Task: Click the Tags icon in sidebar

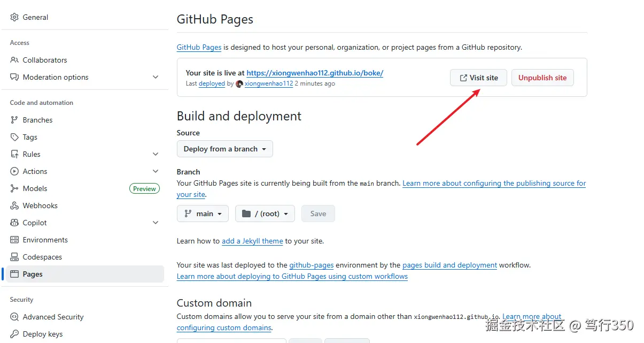Action: click(x=14, y=137)
